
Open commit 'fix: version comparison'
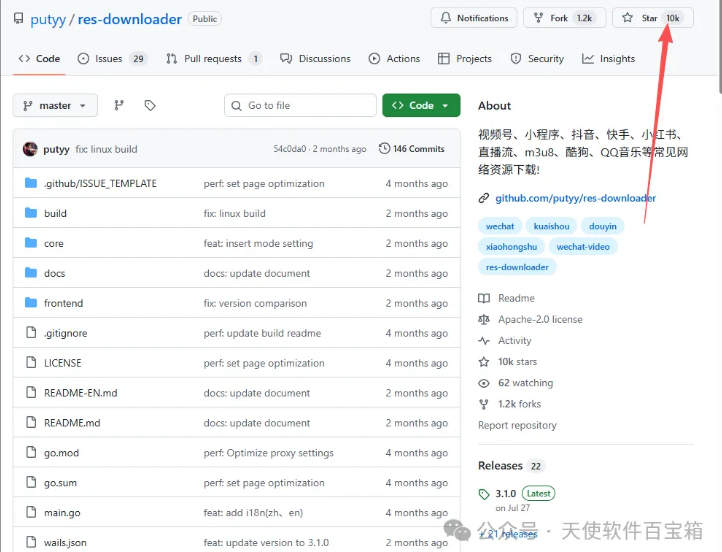pyautogui.click(x=255, y=303)
